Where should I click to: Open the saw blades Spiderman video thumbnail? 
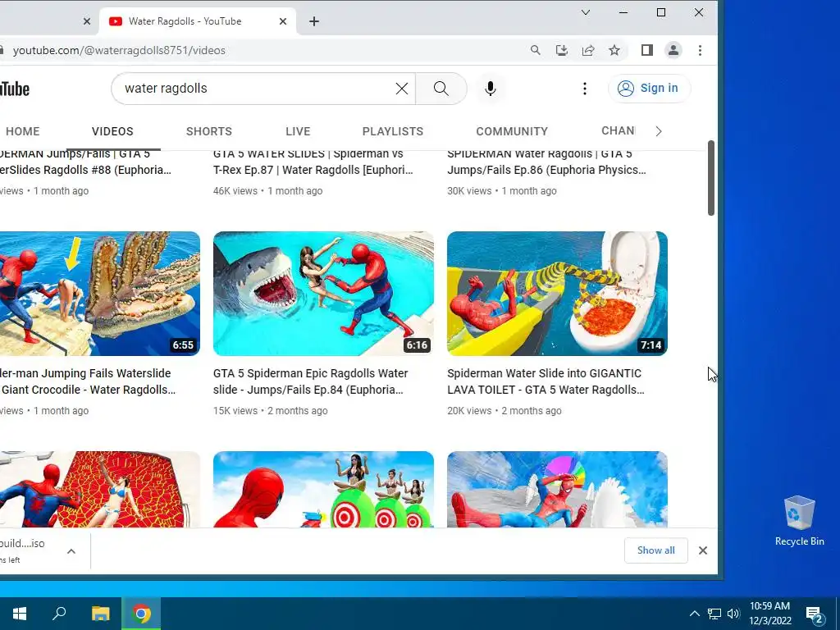(x=557, y=489)
